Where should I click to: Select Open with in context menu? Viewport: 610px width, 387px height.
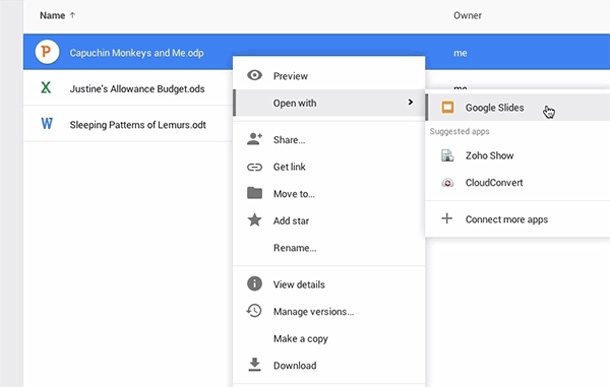[x=329, y=103]
